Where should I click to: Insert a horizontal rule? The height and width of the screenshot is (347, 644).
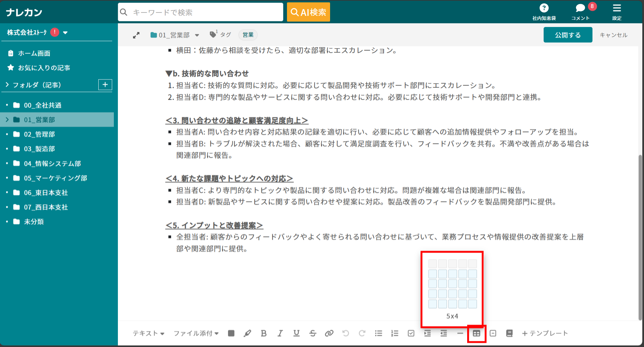click(460, 333)
